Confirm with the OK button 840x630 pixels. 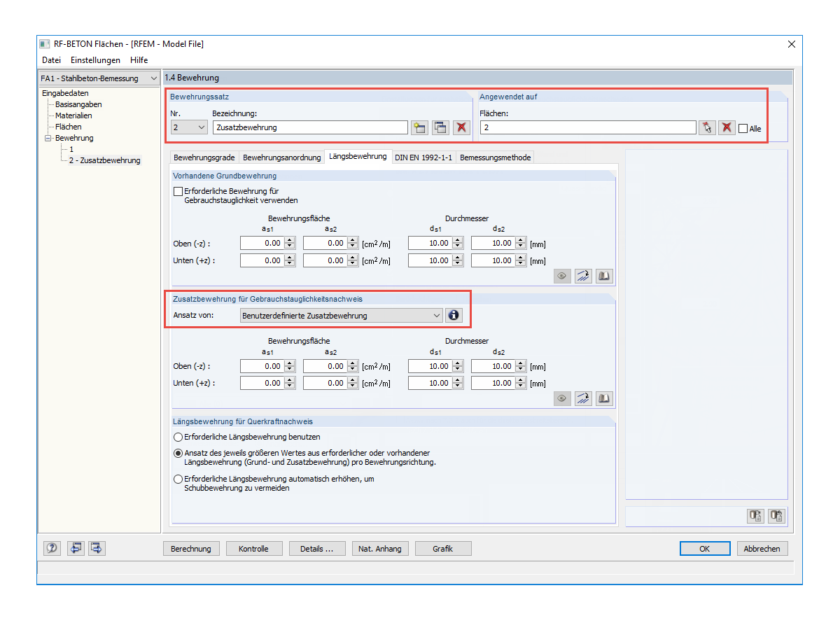tap(705, 549)
